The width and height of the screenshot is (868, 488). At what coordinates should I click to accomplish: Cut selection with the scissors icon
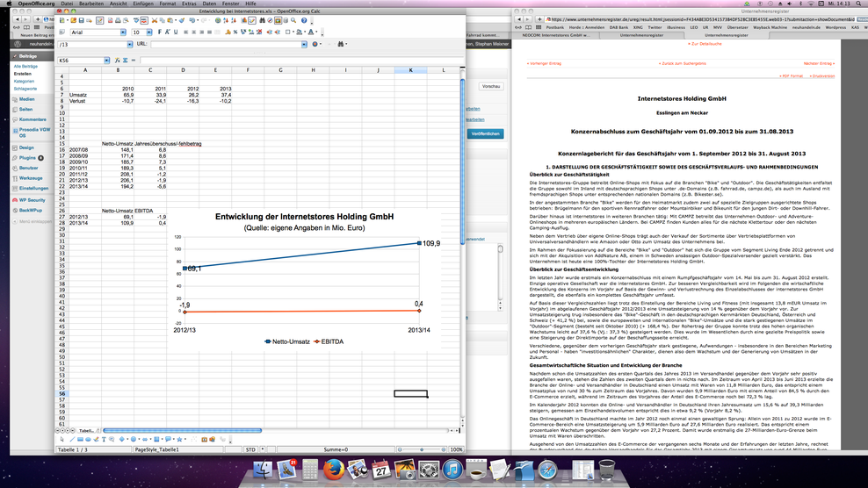[x=155, y=20]
